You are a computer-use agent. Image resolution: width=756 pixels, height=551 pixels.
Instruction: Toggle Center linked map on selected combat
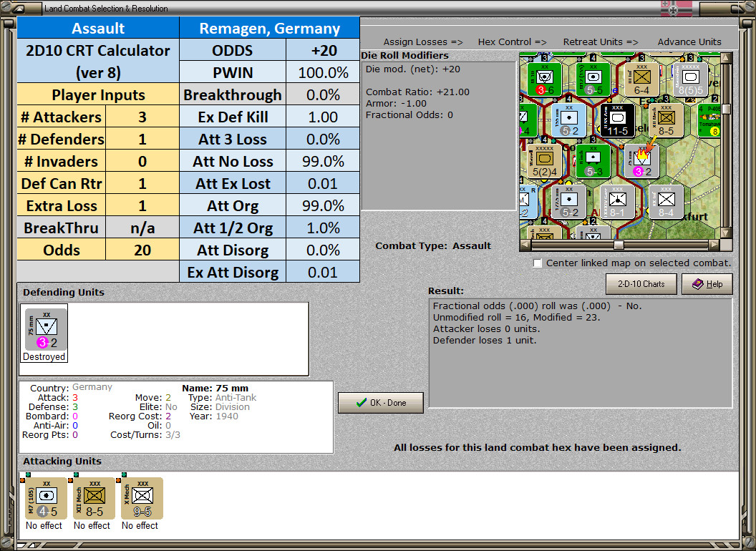[x=538, y=263]
